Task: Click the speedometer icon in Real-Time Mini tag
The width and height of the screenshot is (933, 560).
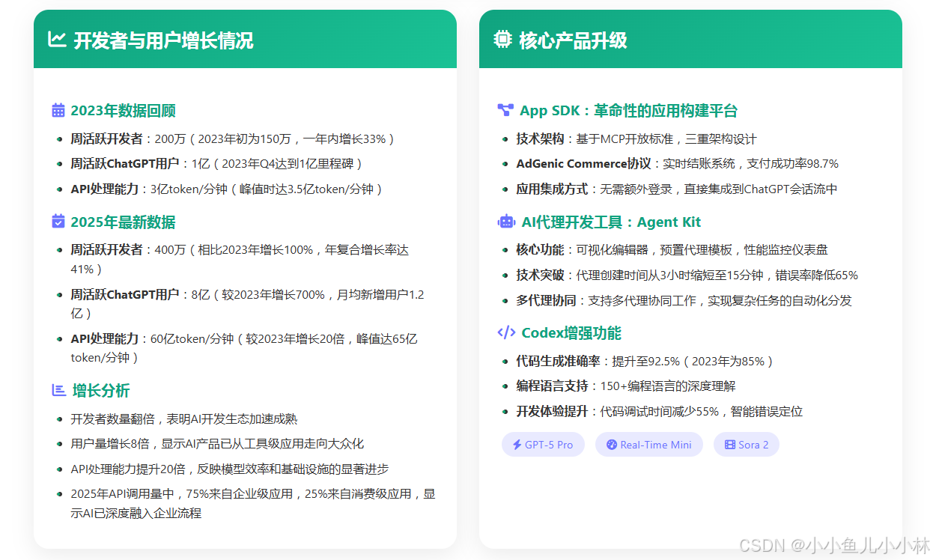Action: [x=612, y=444]
